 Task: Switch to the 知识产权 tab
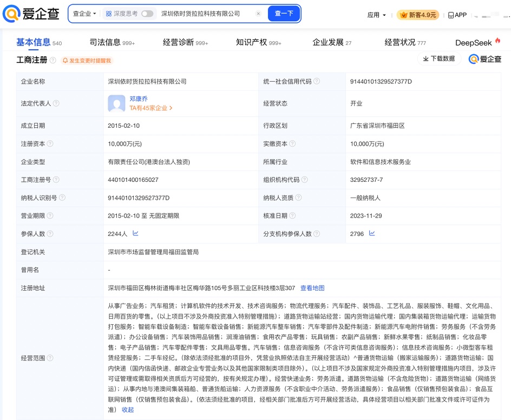(258, 43)
